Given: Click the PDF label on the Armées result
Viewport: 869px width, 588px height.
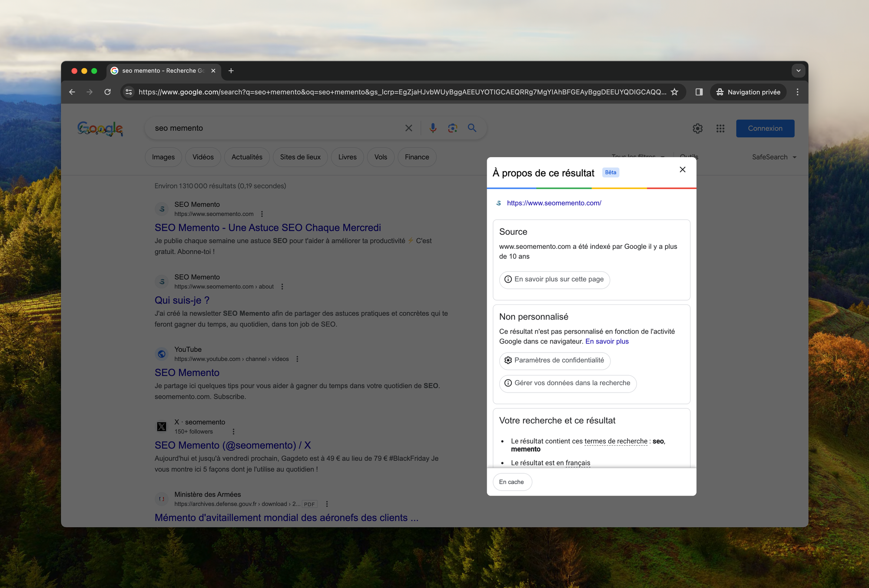Looking at the screenshot, I should coord(309,504).
